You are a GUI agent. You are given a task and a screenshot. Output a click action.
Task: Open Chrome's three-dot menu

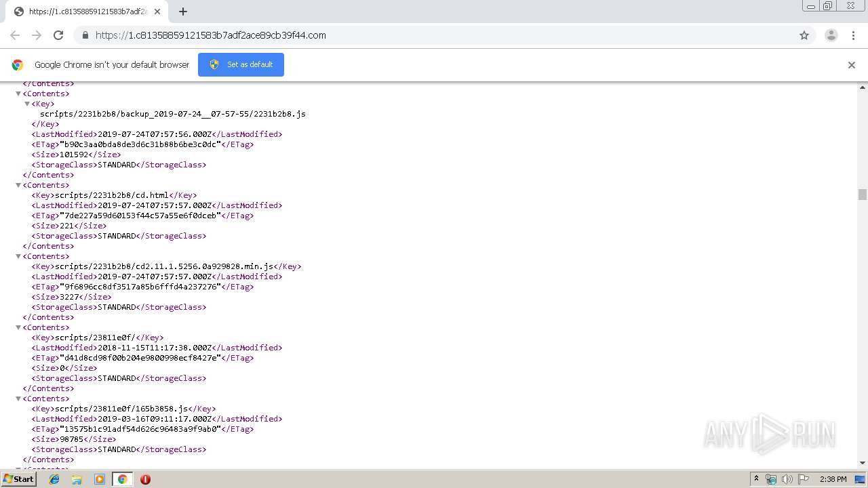click(x=853, y=35)
